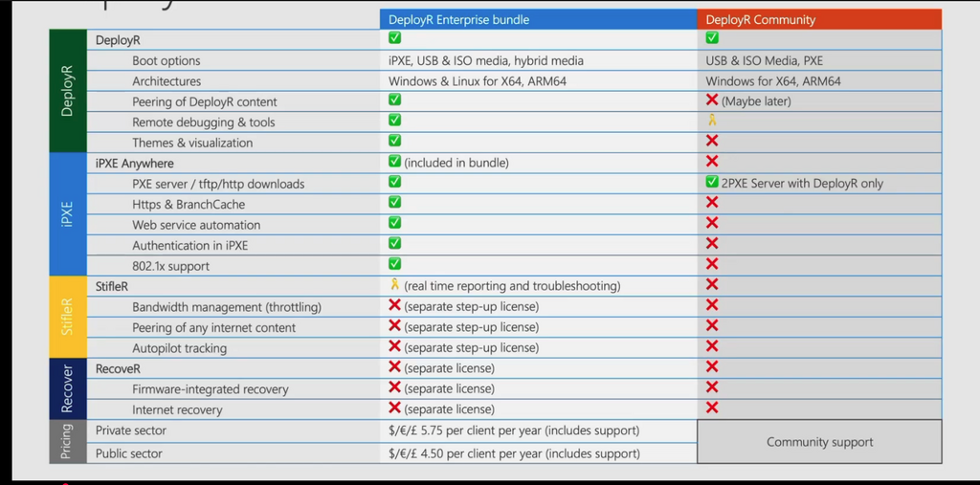Image resolution: width=980 pixels, height=485 pixels.
Task: Click the "RecoveR" row label text
Action: click(118, 368)
